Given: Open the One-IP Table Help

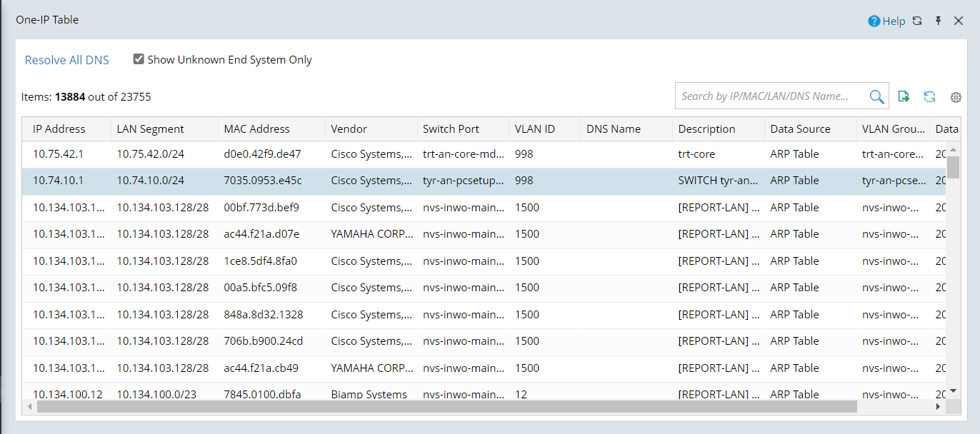Looking at the screenshot, I should tap(886, 21).
